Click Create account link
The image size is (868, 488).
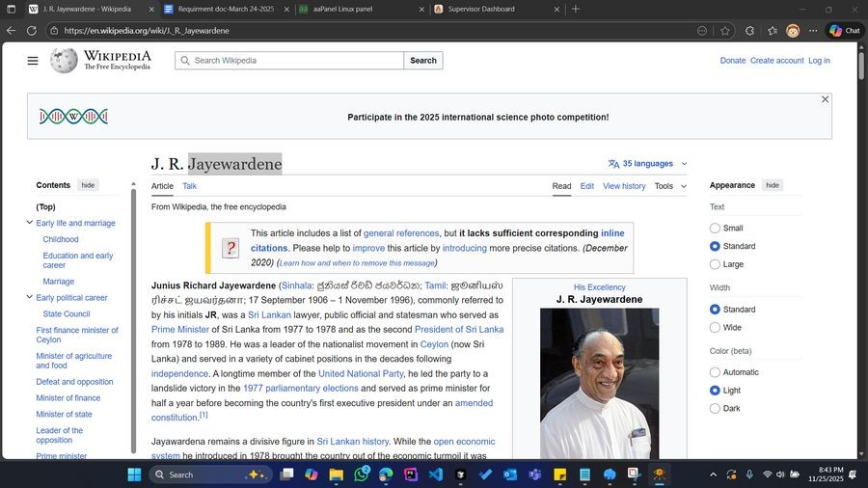click(776, 61)
